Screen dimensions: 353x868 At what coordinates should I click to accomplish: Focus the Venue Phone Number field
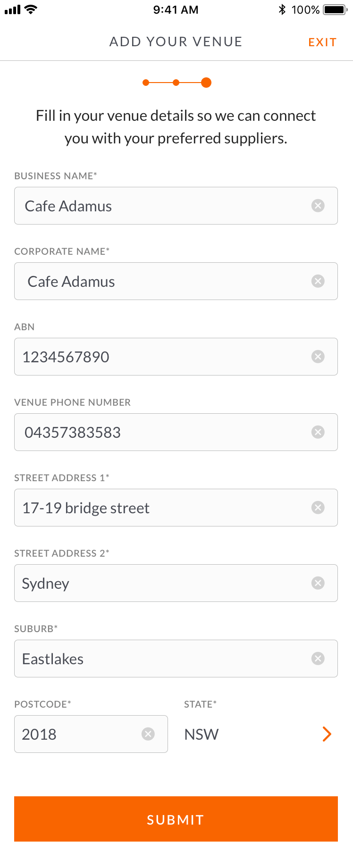click(160, 433)
